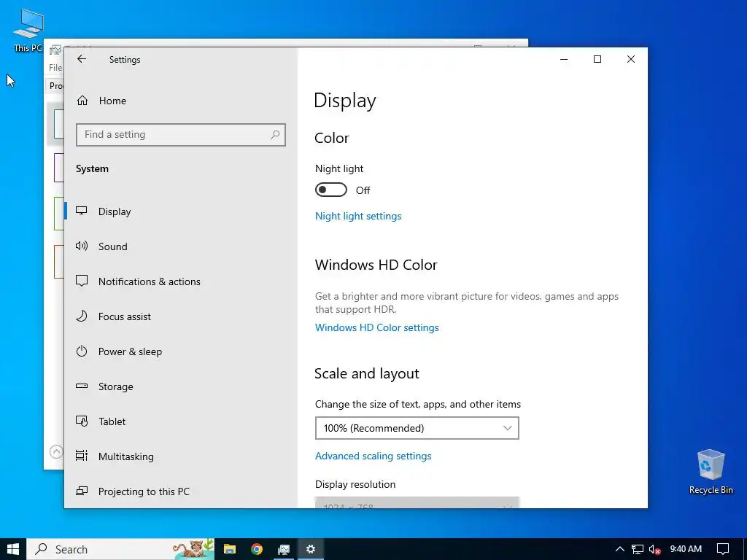Minimize the Settings window

click(564, 59)
